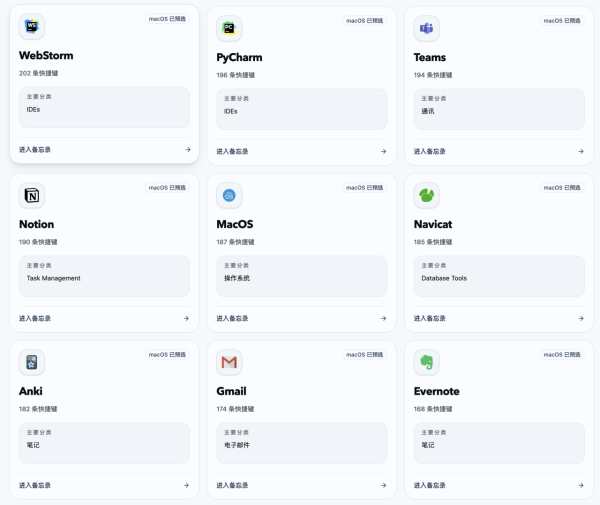The image size is (600, 505).
Task: Click the PyCharm app icon
Action: [x=229, y=28]
